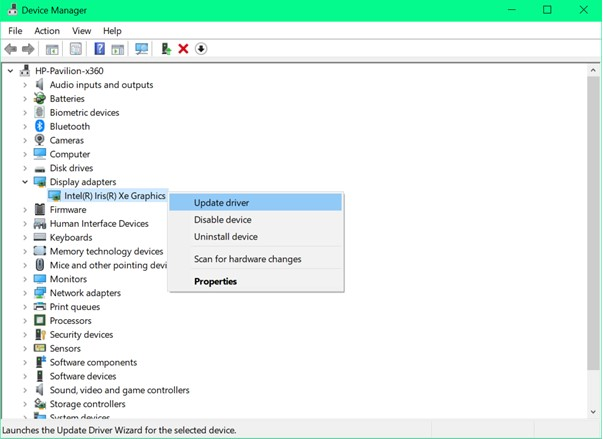Viewport: 603px width, 439px height.
Task: Click the Cameras webcam icon
Action: pyautogui.click(x=40, y=140)
